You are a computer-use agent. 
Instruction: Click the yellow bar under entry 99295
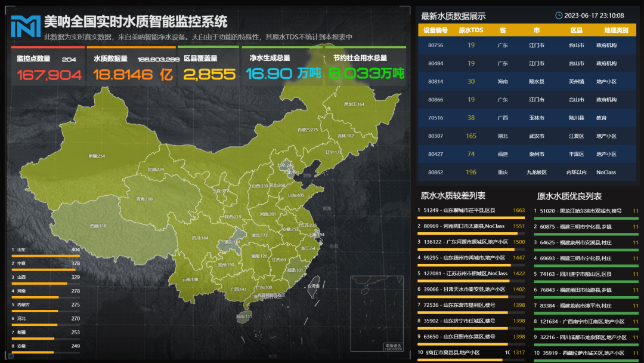[x=464, y=265]
